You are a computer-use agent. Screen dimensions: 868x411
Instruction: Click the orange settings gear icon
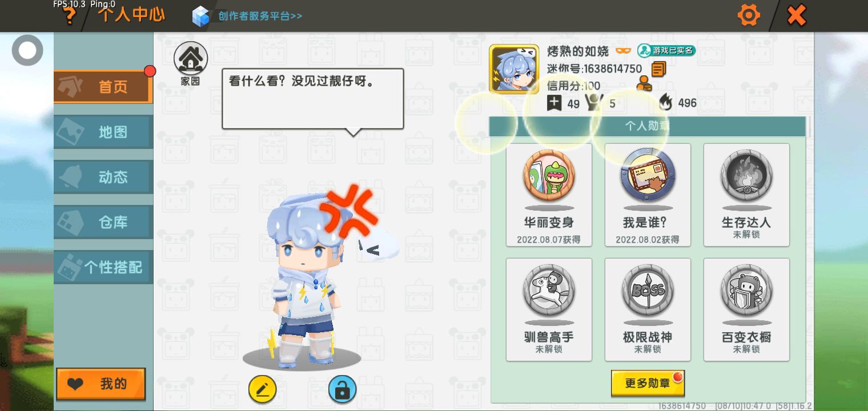749,15
